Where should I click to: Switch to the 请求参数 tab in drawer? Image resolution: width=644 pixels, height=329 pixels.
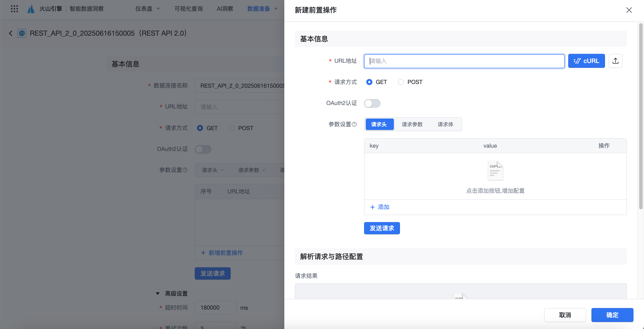412,124
